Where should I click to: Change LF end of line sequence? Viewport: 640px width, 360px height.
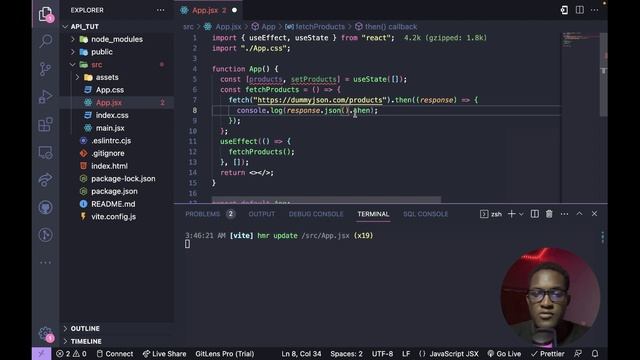tap(406, 353)
